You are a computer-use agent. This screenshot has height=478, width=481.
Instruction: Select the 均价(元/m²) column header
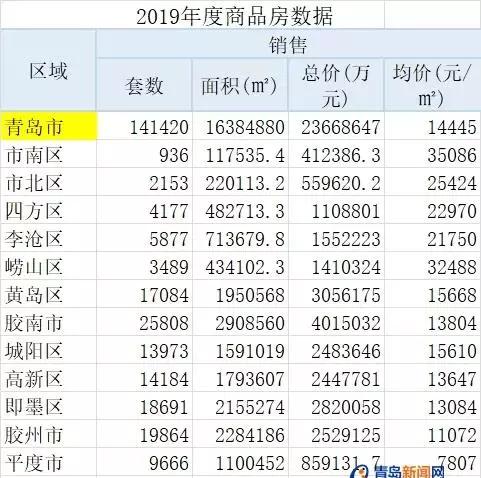tap(432, 86)
